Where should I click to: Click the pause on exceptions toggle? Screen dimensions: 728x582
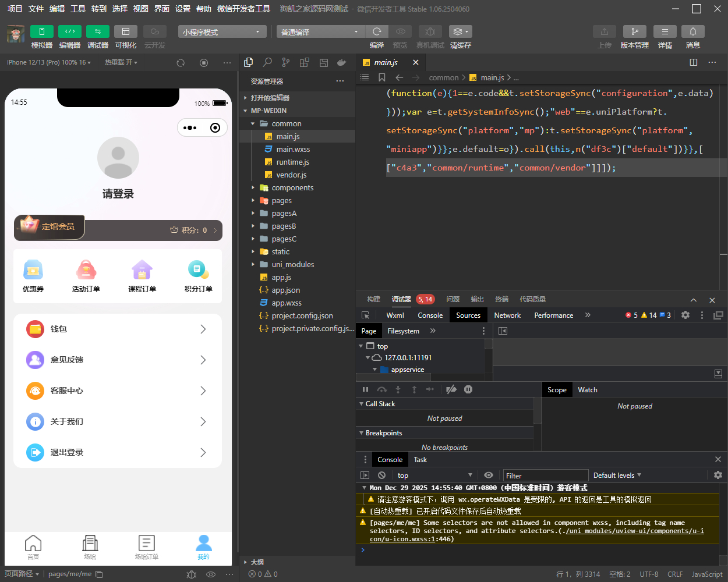tap(468, 389)
